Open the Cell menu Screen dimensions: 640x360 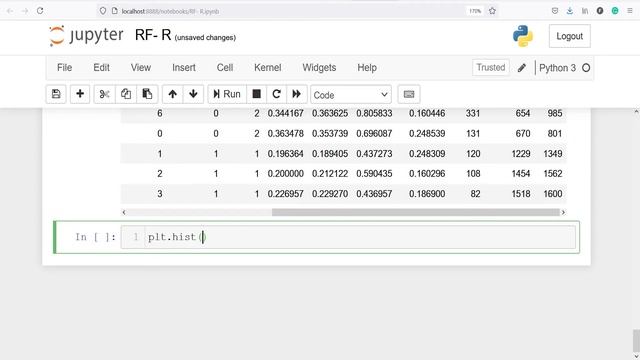click(225, 68)
